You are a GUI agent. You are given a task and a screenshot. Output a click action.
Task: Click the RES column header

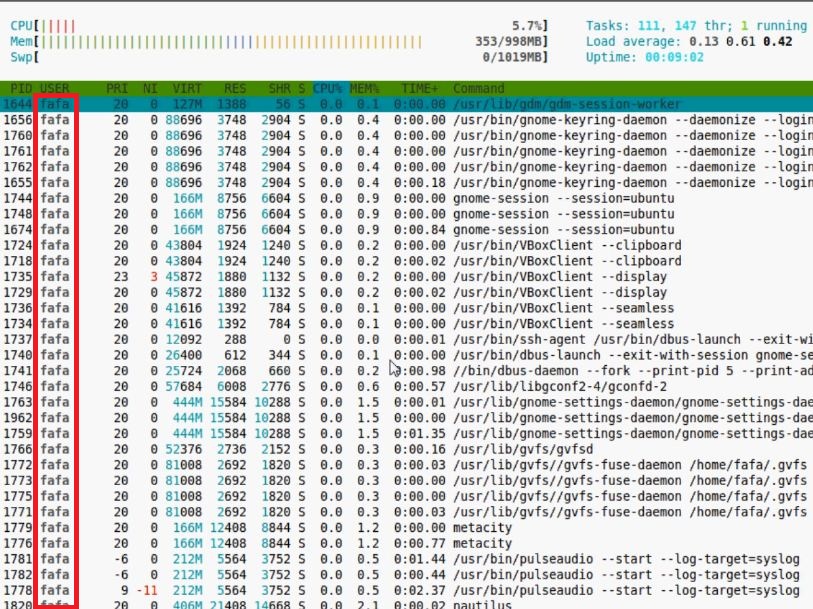click(x=235, y=89)
